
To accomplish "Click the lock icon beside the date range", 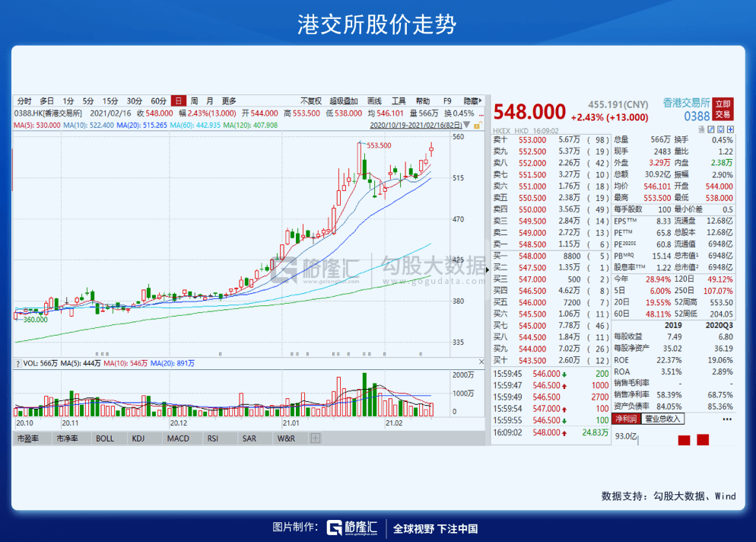I will (x=478, y=126).
